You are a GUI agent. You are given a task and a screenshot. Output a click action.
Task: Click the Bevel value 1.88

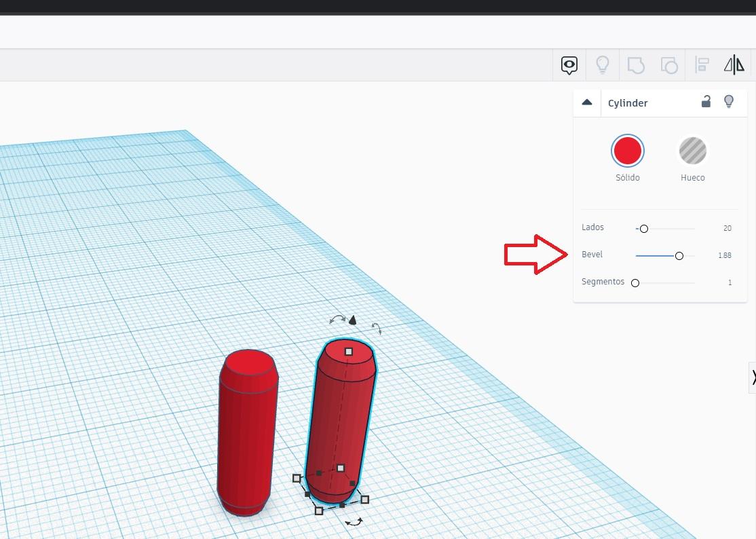coord(725,255)
